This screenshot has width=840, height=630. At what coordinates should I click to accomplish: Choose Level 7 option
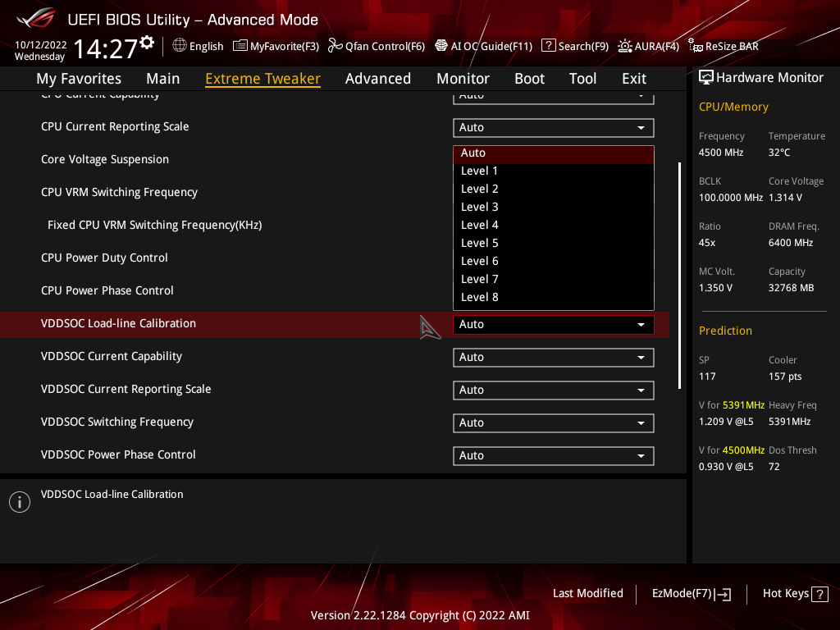pos(554,279)
